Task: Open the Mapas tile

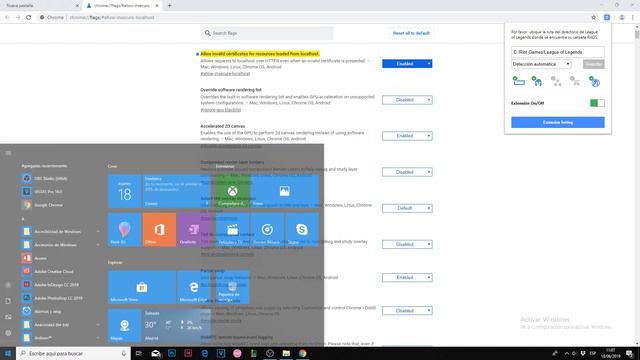Action: coord(124,326)
